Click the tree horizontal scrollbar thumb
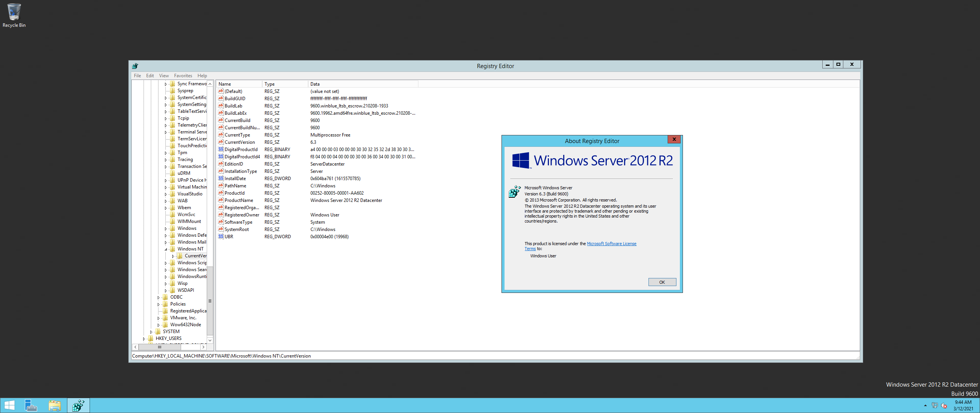 [160, 347]
